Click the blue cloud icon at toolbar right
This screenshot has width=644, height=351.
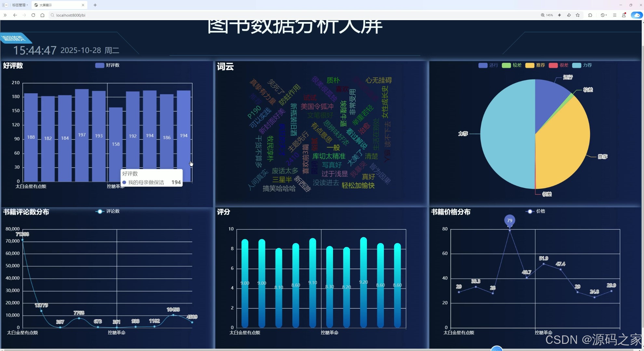[x=636, y=15]
